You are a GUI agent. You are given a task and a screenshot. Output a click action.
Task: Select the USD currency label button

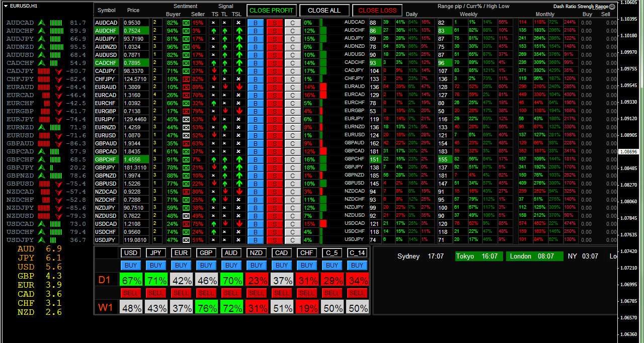click(x=131, y=252)
